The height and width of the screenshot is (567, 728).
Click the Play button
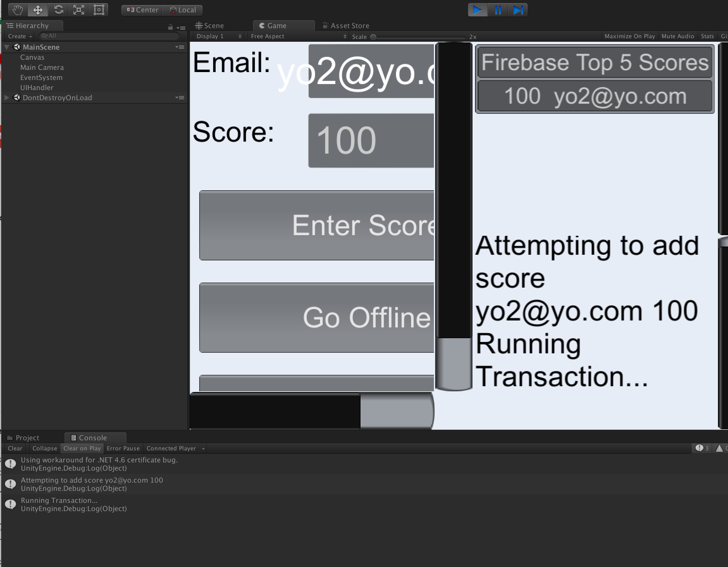point(477,10)
